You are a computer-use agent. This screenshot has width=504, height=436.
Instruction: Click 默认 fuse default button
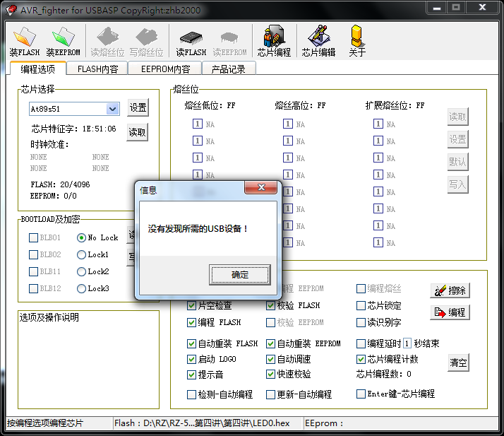457,162
